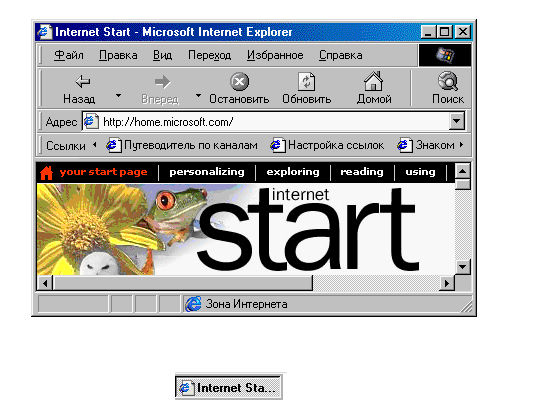Select the using tab on the page

point(420,172)
